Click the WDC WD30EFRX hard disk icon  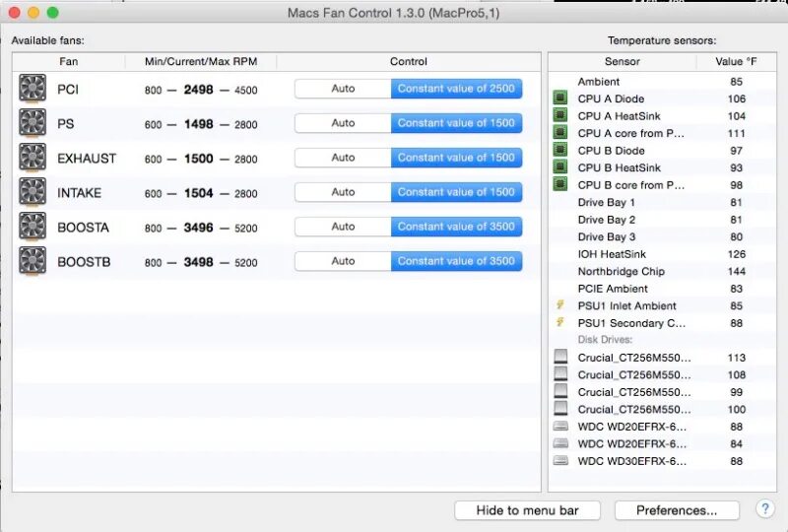pos(560,461)
